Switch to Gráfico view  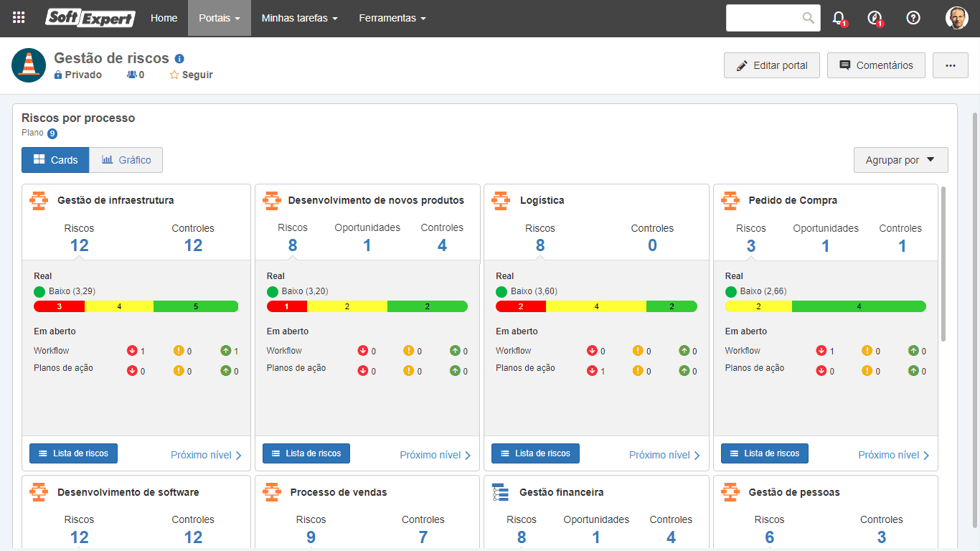[x=126, y=160]
